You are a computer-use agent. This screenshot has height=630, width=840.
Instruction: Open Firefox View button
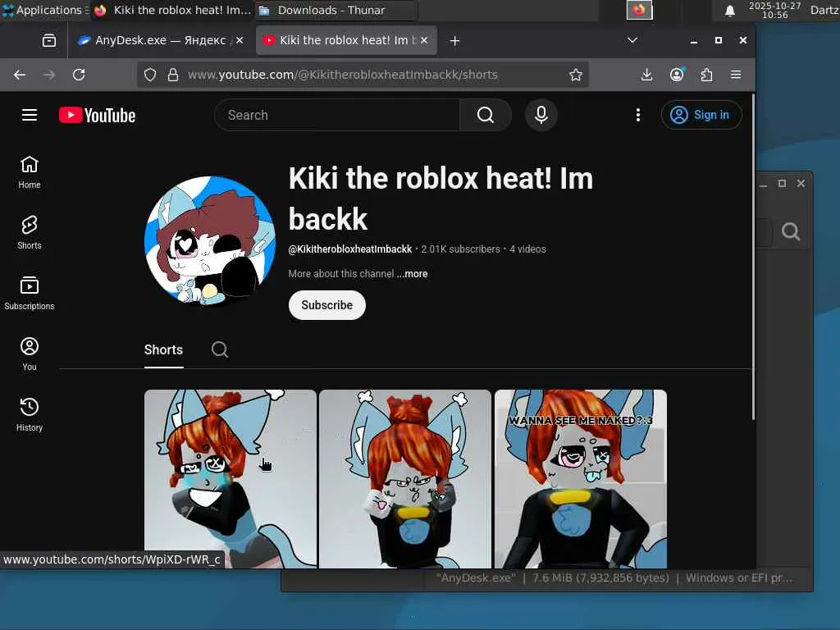tap(49, 41)
